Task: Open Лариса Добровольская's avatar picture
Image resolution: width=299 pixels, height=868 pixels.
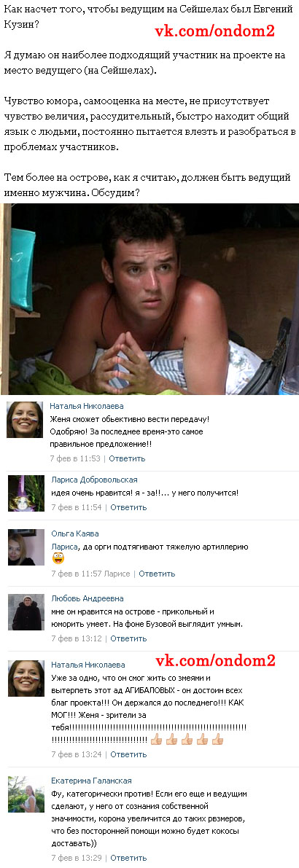Action: (x=26, y=493)
